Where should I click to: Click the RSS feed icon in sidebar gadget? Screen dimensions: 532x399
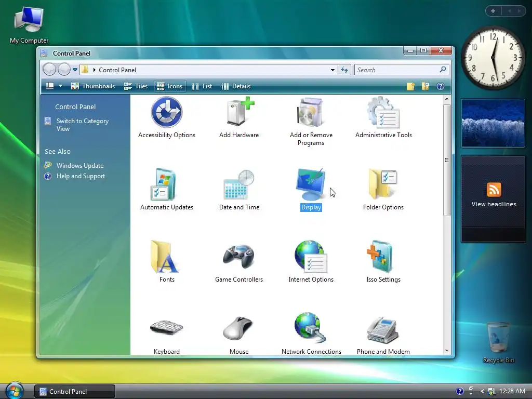494,189
